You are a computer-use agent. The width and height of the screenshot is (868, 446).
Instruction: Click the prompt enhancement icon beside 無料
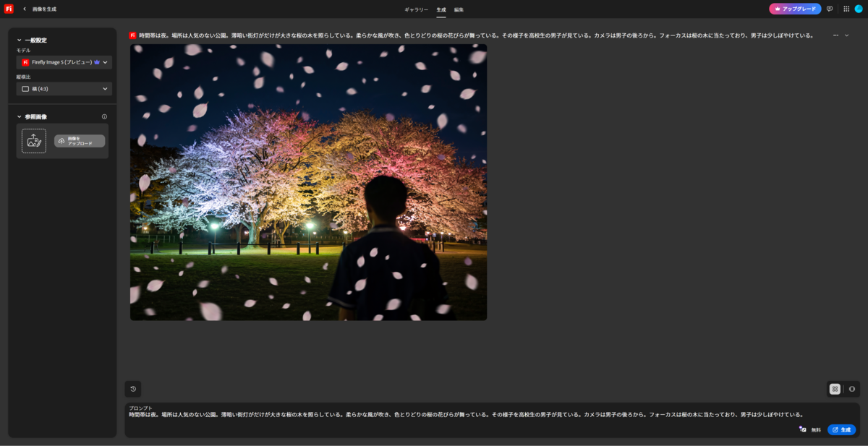pos(802,429)
